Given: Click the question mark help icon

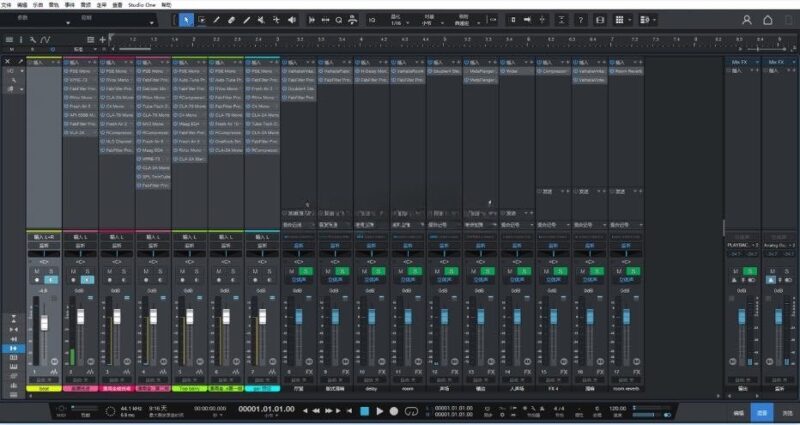Looking at the screenshot, I should pos(581,20).
